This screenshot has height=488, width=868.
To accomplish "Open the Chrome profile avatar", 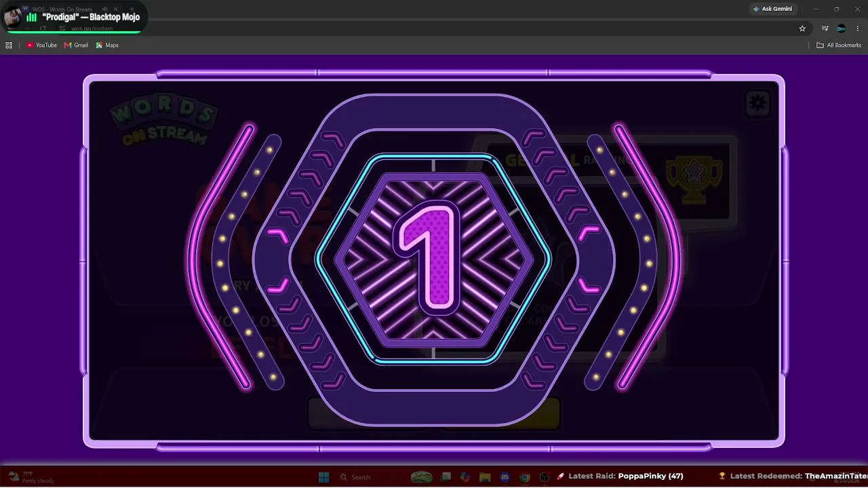I will click(842, 28).
